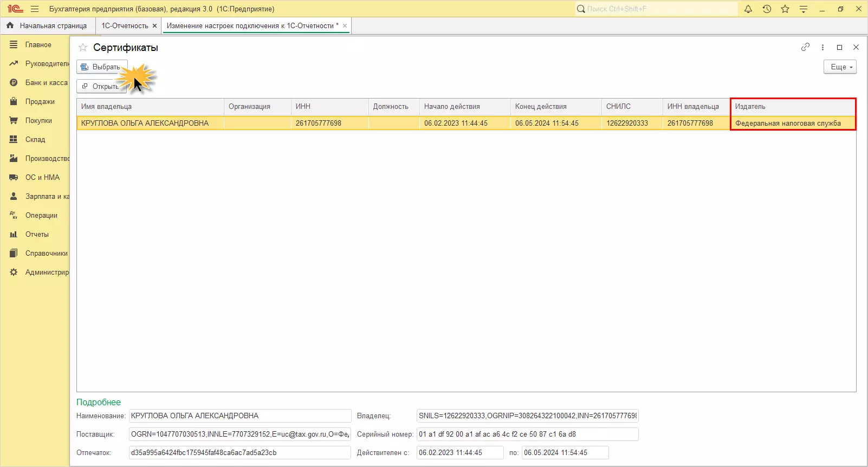The width and height of the screenshot is (868, 467).
Task: Open the history clock icon
Action: [767, 9]
